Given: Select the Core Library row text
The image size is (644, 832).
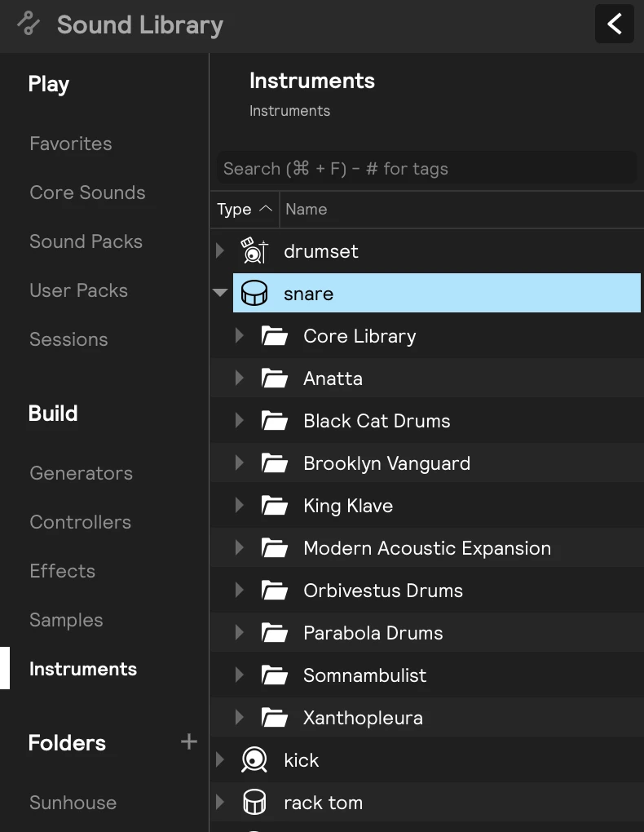Looking at the screenshot, I should tap(359, 336).
